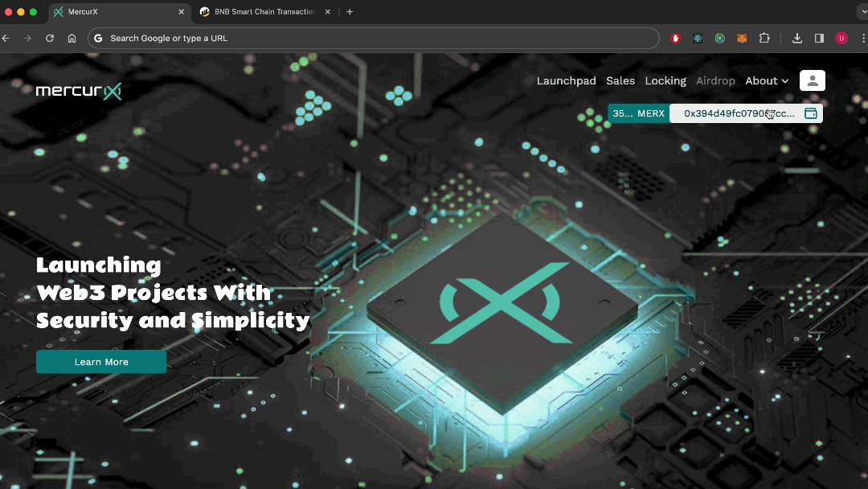The width and height of the screenshot is (868, 489).
Task: Click the browser home icon
Action: [x=72, y=39]
